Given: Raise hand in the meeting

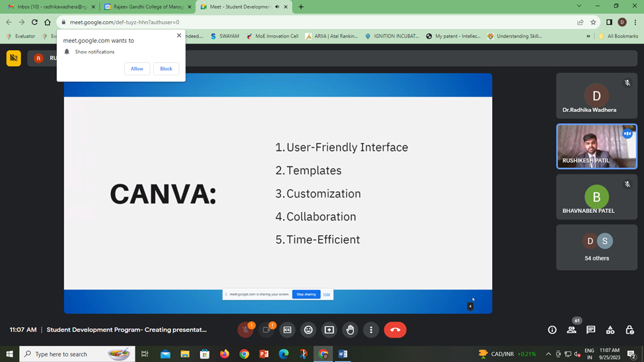Looking at the screenshot, I should (x=350, y=330).
